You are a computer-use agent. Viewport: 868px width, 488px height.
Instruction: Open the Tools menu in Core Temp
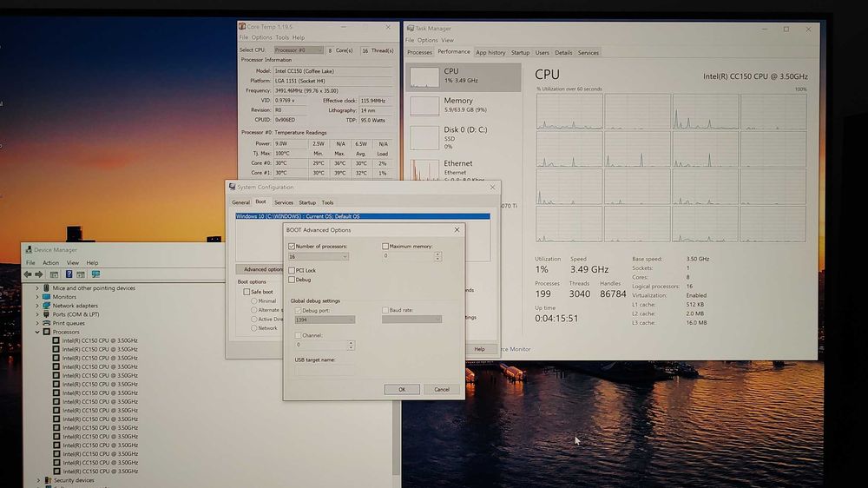coord(282,37)
